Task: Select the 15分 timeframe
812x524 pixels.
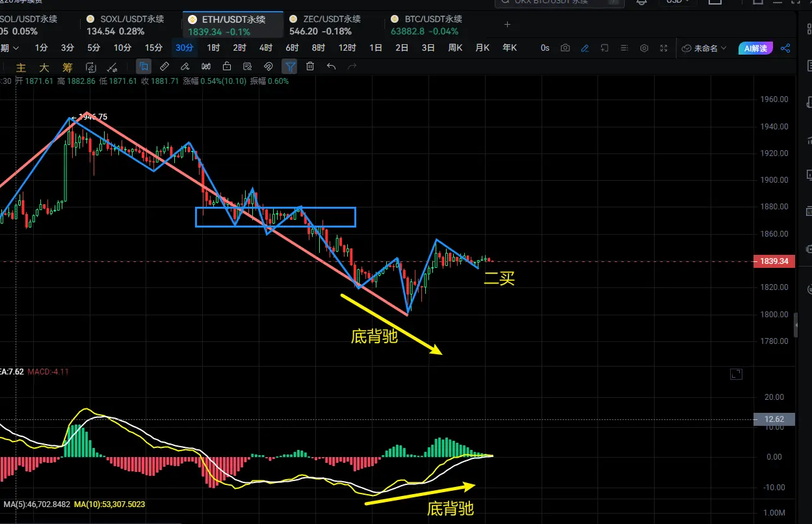Action: pyautogui.click(x=153, y=48)
